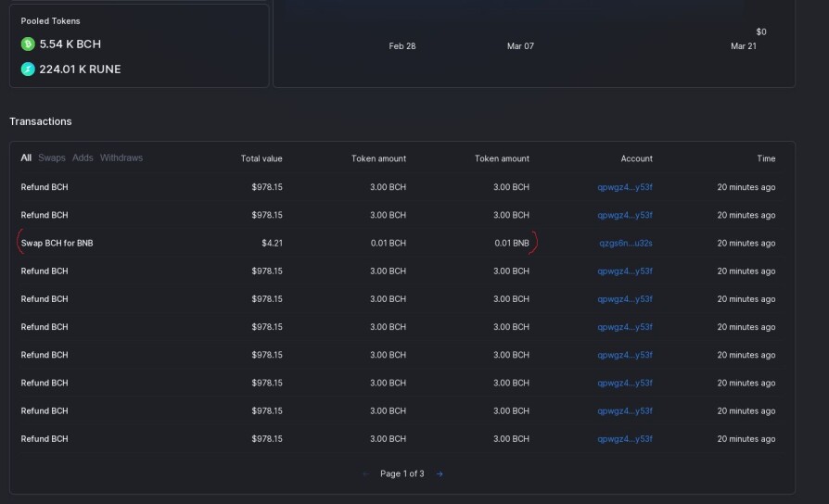The image size is (829, 504).
Task: Click the Page 1 of 3 indicator
Action: (x=402, y=473)
